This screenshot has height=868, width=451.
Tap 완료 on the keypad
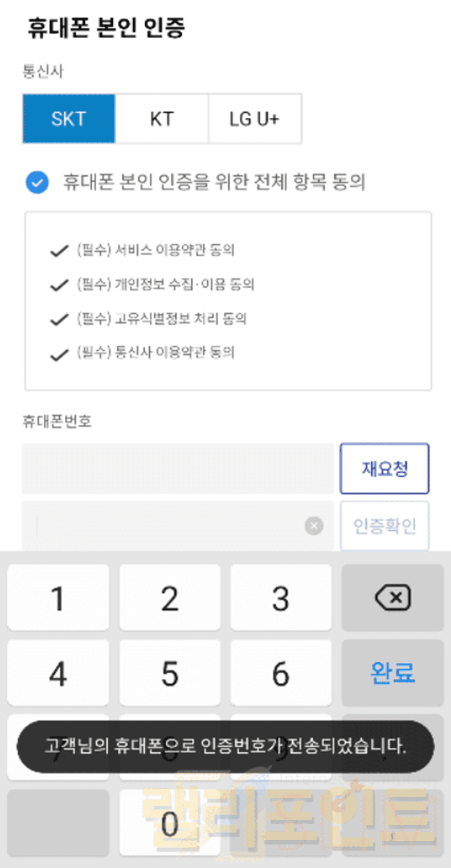pyautogui.click(x=393, y=673)
